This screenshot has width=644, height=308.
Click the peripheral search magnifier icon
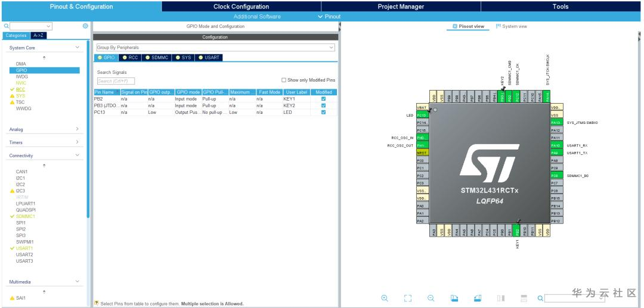[6, 26]
